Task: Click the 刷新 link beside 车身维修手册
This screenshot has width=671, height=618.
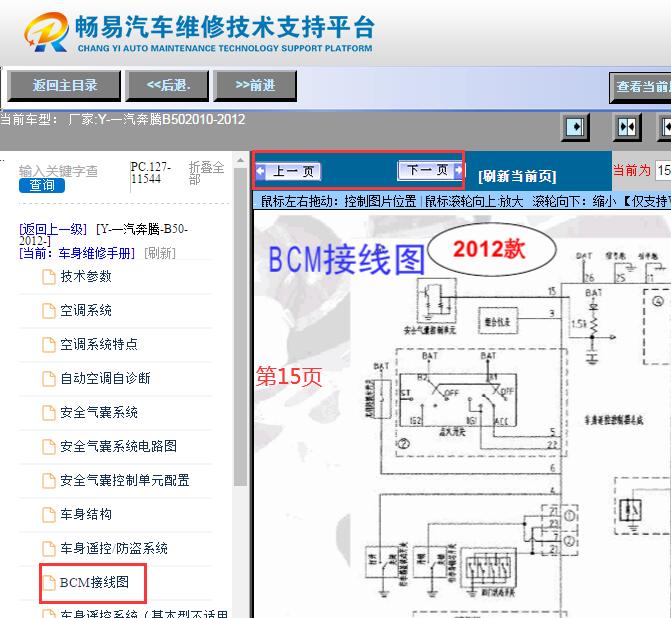Action: [x=160, y=253]
